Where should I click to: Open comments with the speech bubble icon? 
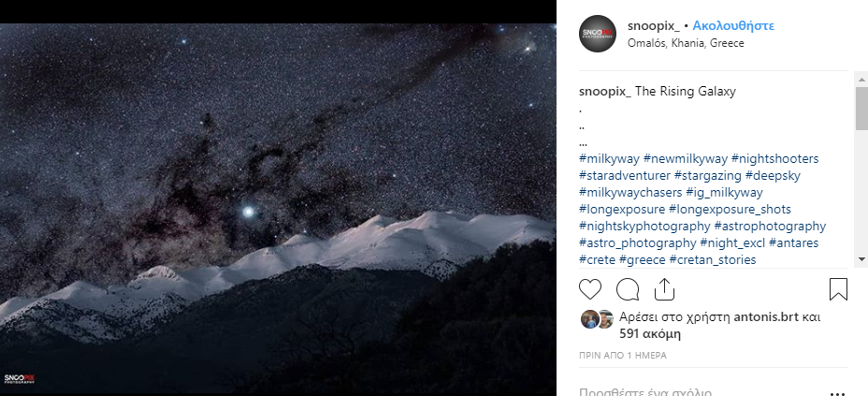click(x=628, y=289)
